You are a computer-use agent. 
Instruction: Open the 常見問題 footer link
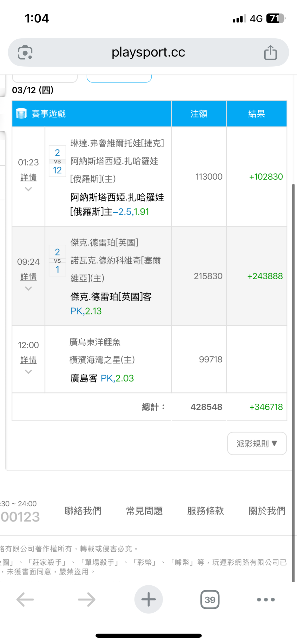[x=144, y=511]
